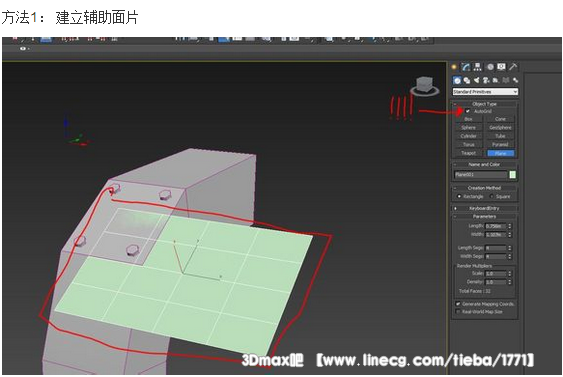Screen dimensions: 563x377
Task: Click the Teapot primitive button
Action: pyautogui.click(x=468, y=153)
